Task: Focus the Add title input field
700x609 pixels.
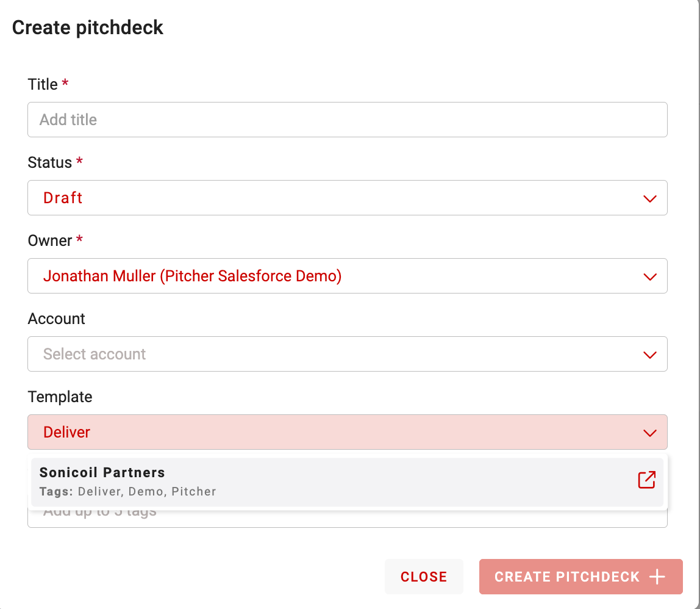Action: (x=347, y=120)
